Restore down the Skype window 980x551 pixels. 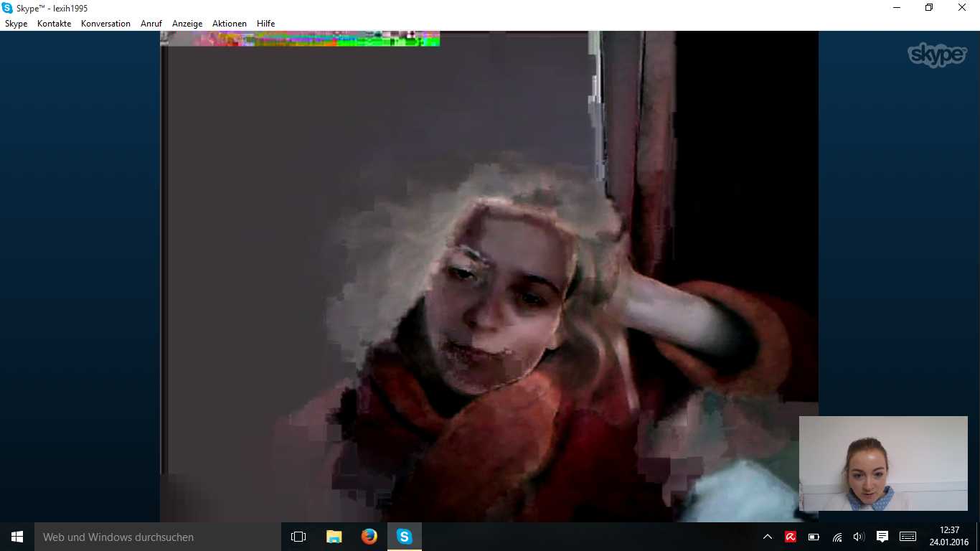(x=929, y=8)
